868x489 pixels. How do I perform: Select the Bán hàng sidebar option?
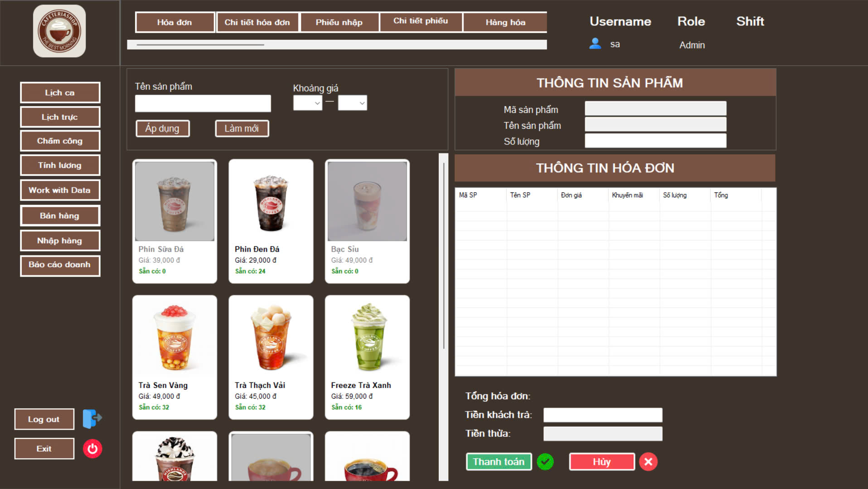coord(60,215)
